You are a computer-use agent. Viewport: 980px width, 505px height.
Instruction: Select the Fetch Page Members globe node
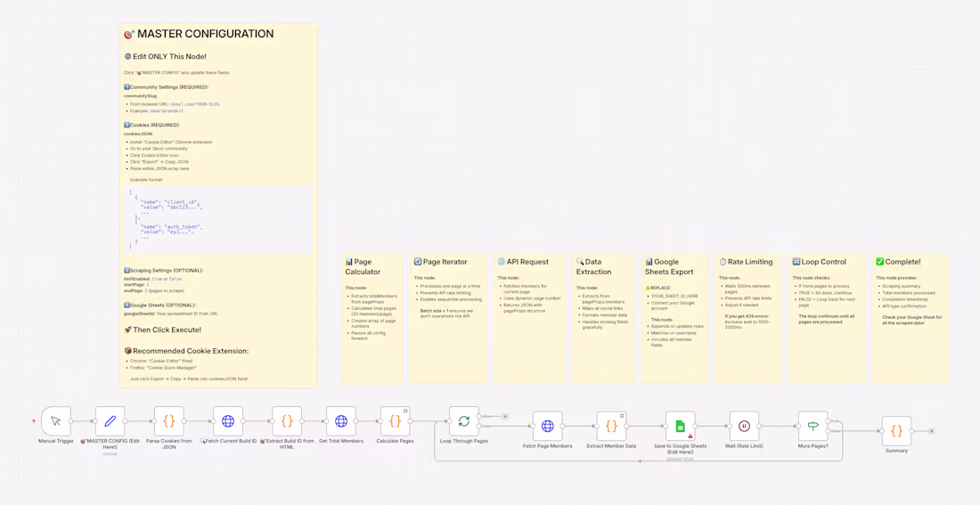point(548,427)
